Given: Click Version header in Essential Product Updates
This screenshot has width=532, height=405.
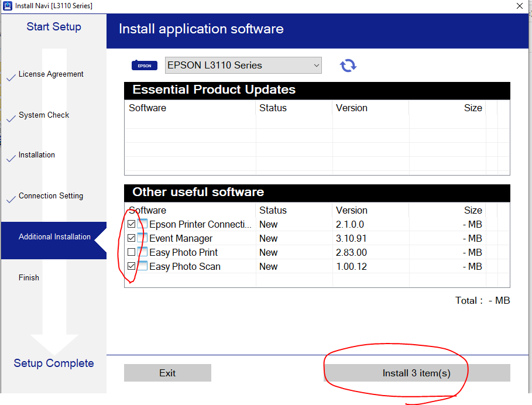Looking at the screenshot, I should point(352,108).
